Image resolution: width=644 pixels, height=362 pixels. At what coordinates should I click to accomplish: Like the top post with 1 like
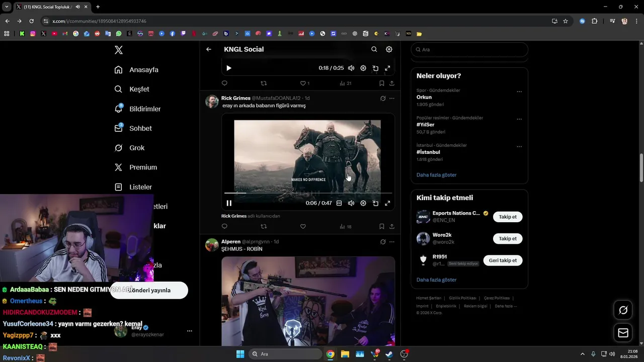pos(304,83)
